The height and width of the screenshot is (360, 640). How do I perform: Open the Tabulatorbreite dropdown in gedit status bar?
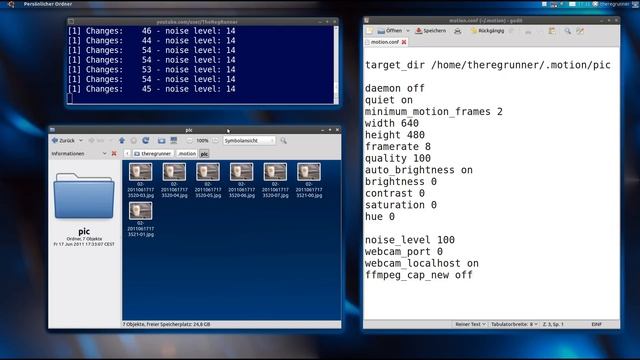pos(514,324)
